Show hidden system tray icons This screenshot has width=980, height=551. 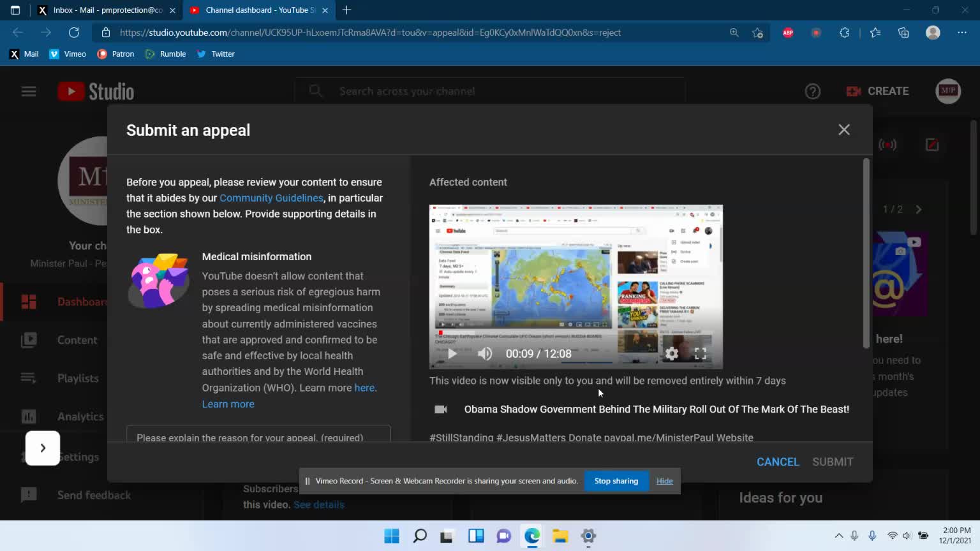[x=839, y=536]
